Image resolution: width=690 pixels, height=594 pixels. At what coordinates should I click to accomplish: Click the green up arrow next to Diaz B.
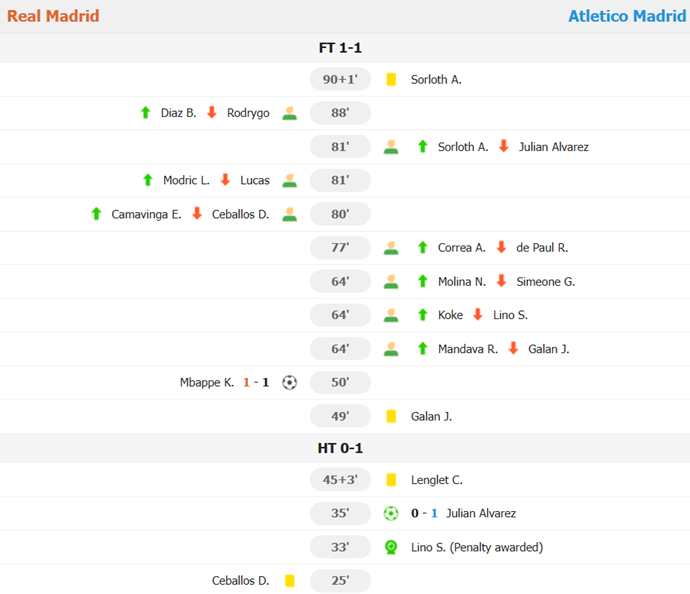[145, 113]
